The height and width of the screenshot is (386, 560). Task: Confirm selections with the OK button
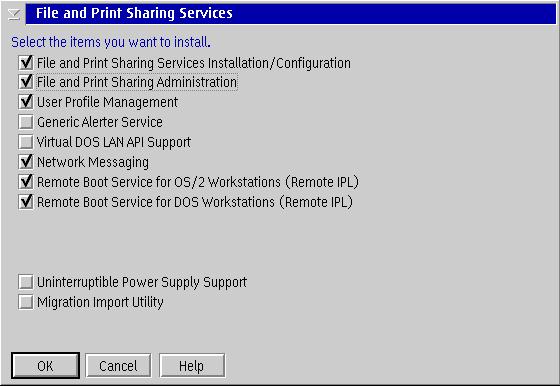[x=45, y=366]
